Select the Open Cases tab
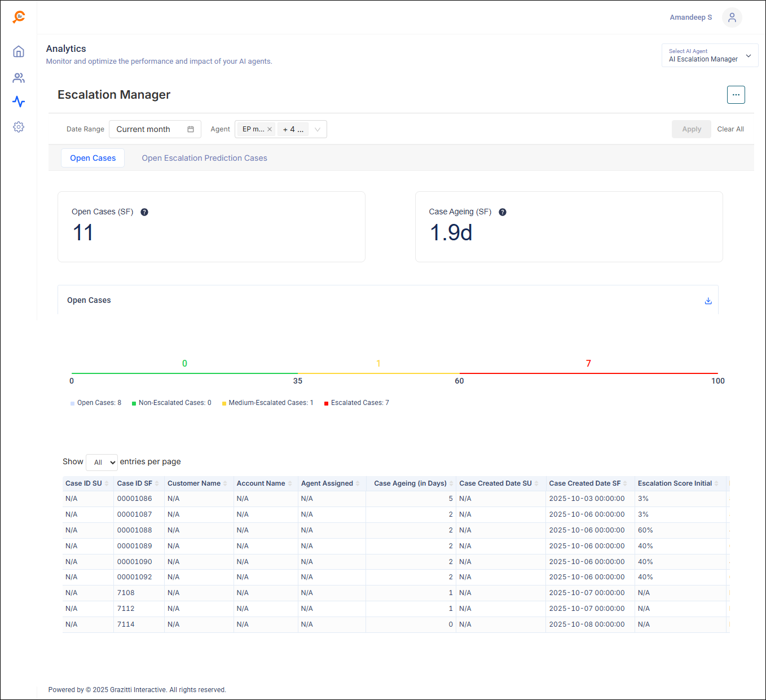Image resolution: width=766 pixels, height=700 pixels. [93, 158]
